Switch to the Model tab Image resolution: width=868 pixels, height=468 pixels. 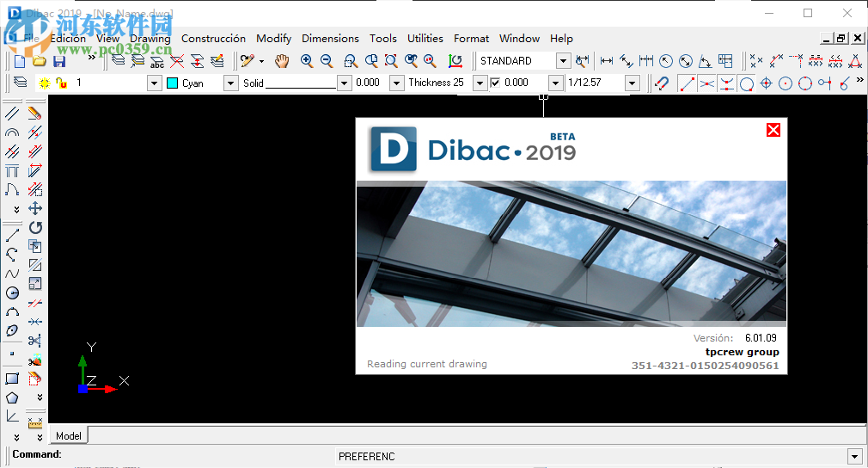pyautogui.click(x=69, y=436)
